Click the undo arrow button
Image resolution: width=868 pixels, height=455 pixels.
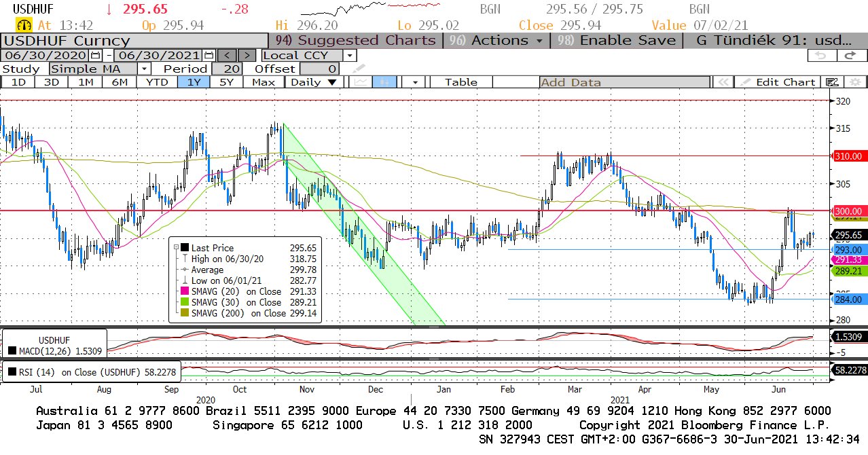(x=822, y=56)
